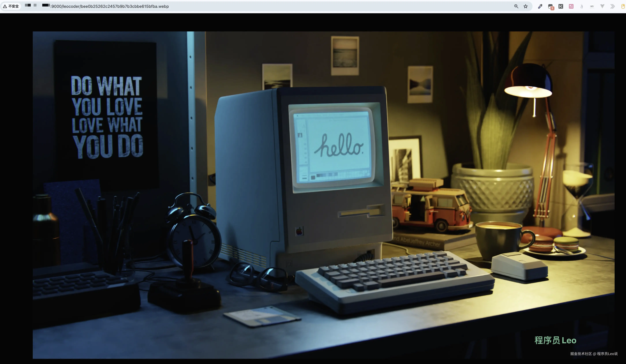Click the yellow icon at toolbar's far right
626x364 pixels.
click(x=623, y=6)
